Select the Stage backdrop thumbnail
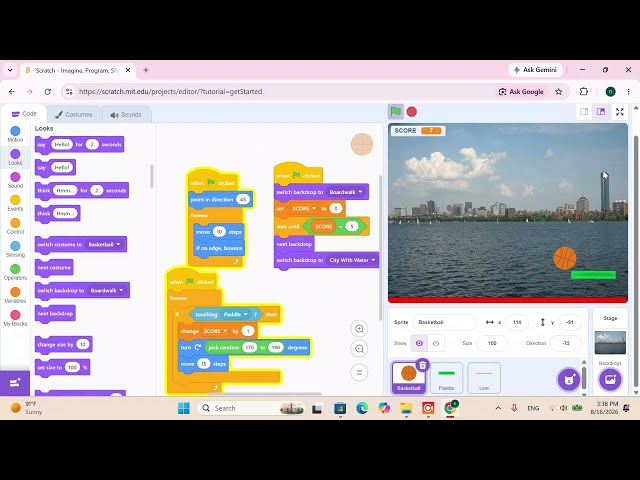 pyautogui.click(x=610, y=342)
